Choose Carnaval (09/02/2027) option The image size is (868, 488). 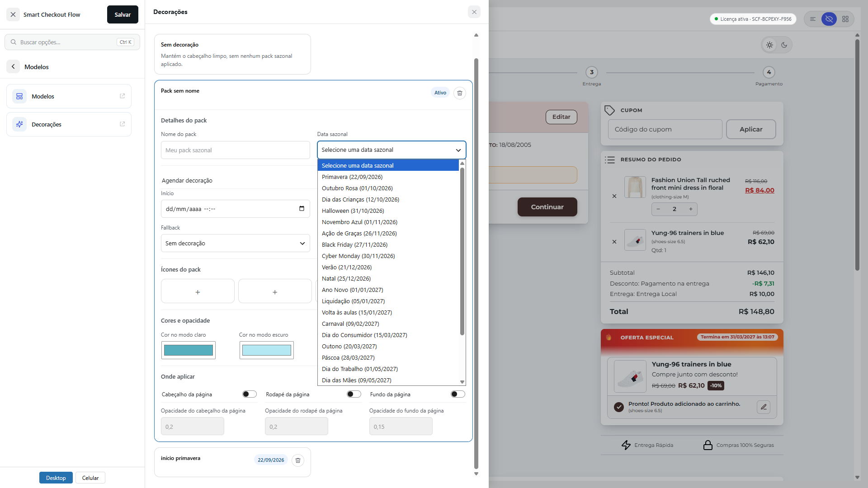tap(388, 324)
